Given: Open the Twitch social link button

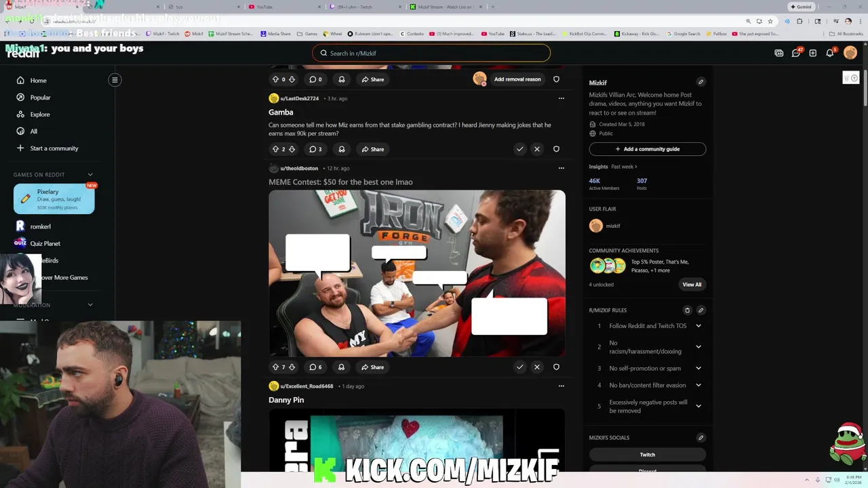Looking at the screenshot, I should point(648,455).
